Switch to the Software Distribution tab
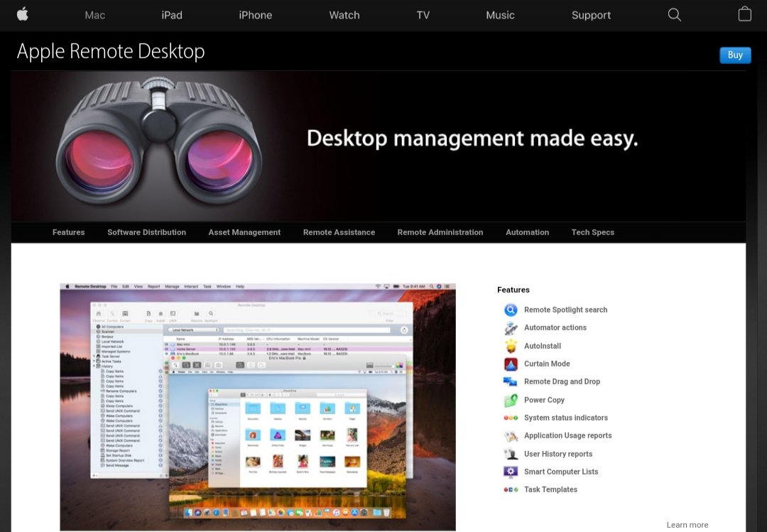Viewport: 767px width, 532px height. point(147,232)
